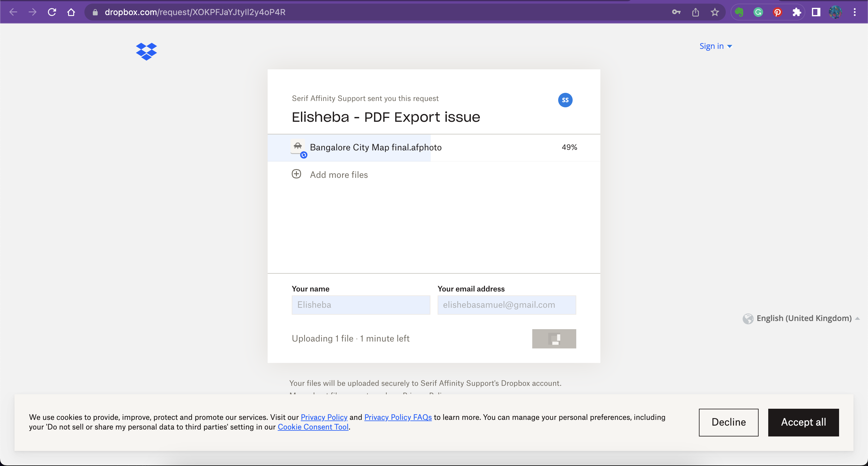Decline cookies
868x466 pixels.
coord(728,422)
